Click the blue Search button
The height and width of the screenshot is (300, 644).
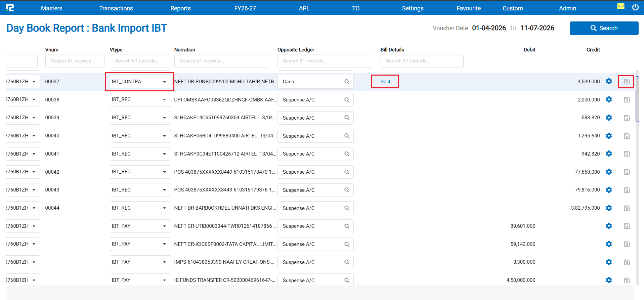pos(604,28)
